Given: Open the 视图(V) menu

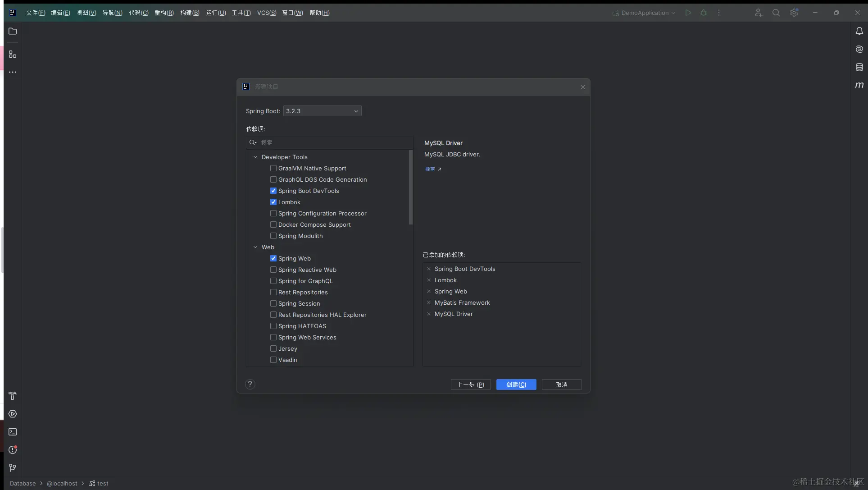Looking at the screenshot, I should (x=86, y=13).
